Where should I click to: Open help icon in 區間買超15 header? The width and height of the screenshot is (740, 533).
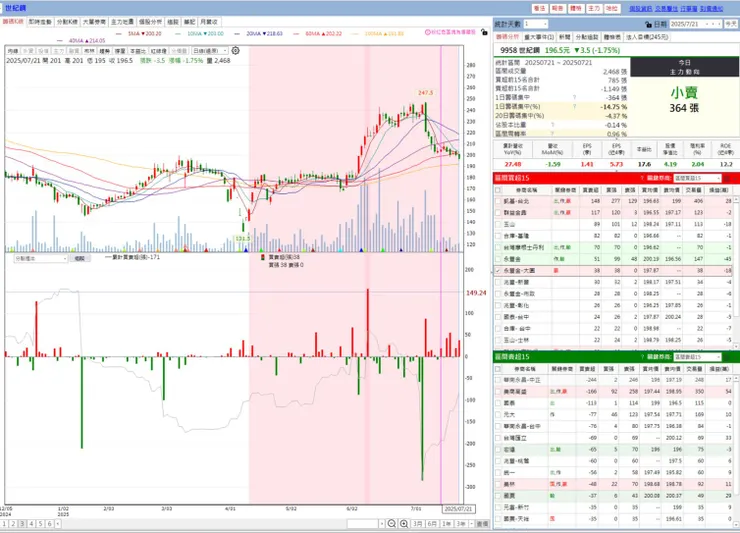click(642, 178)
